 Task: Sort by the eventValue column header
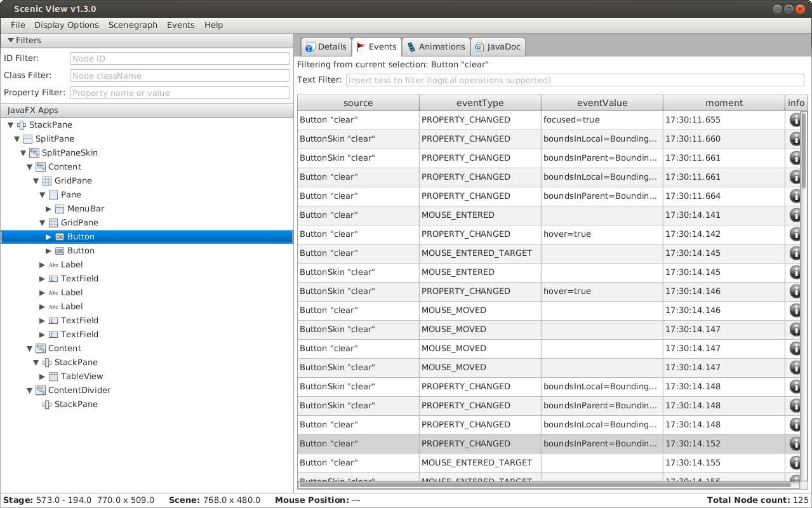[x=602, y=103]
